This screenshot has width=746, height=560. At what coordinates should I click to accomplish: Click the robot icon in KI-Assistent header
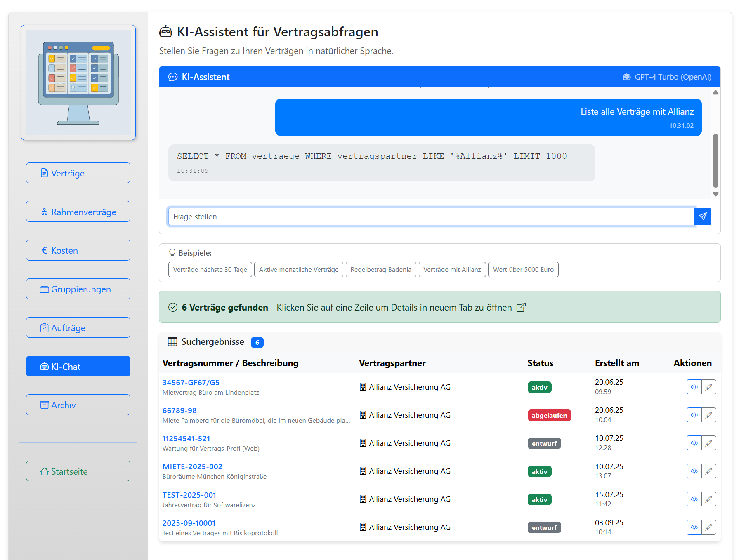[172, 77]
